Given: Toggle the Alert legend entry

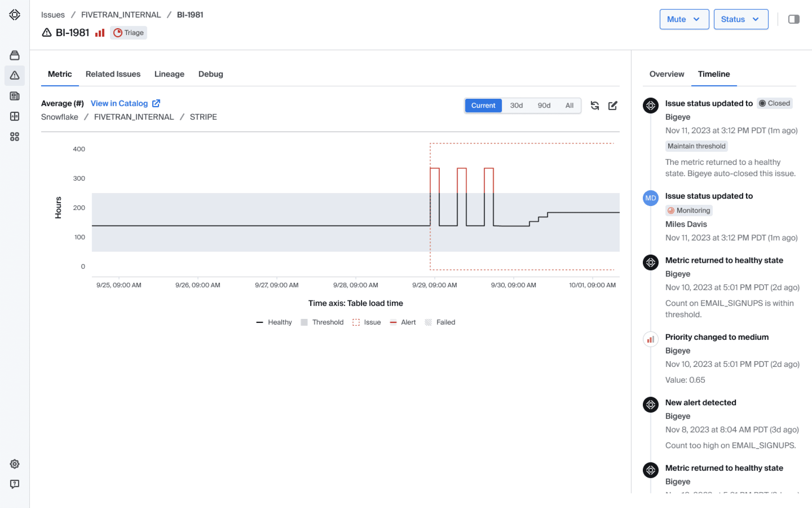Looking at the screenshot, I should pyautogui.click(x=402, y=322).
